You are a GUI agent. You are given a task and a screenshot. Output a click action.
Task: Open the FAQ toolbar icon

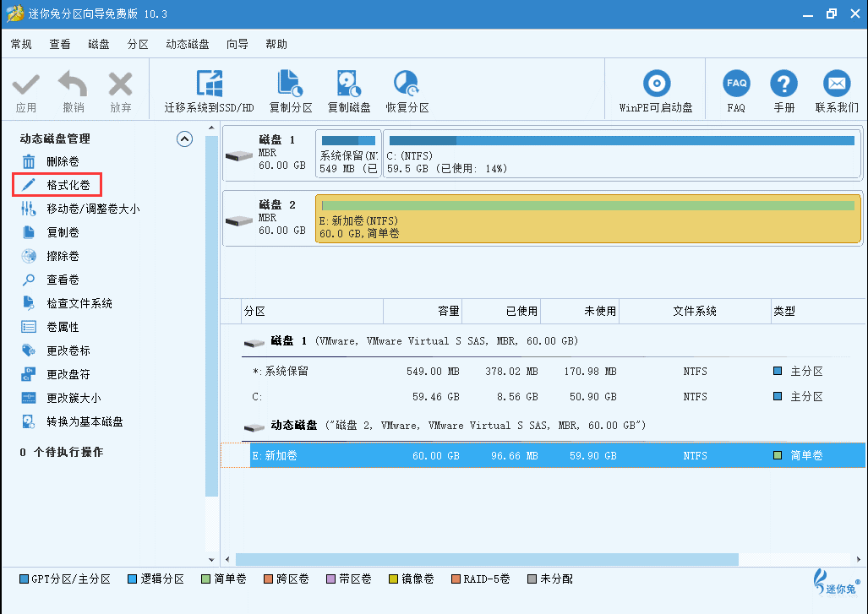(x=736, y=84)
